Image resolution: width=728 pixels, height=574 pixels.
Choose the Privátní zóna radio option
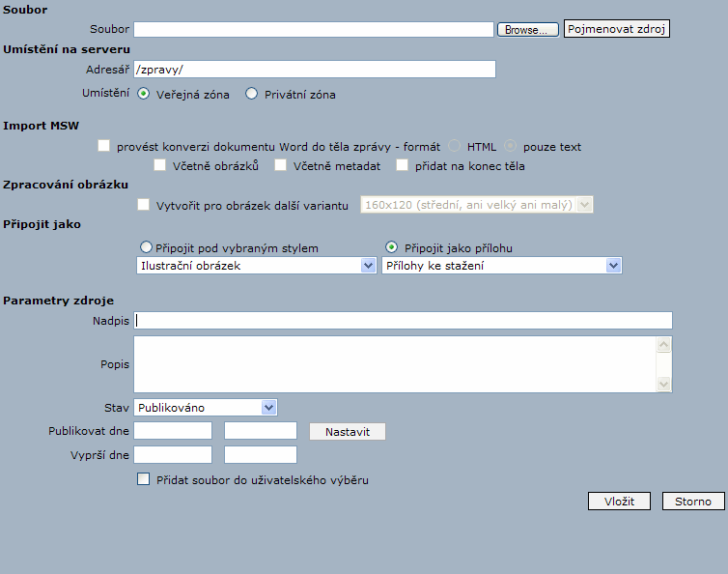(x=252, y=94)
